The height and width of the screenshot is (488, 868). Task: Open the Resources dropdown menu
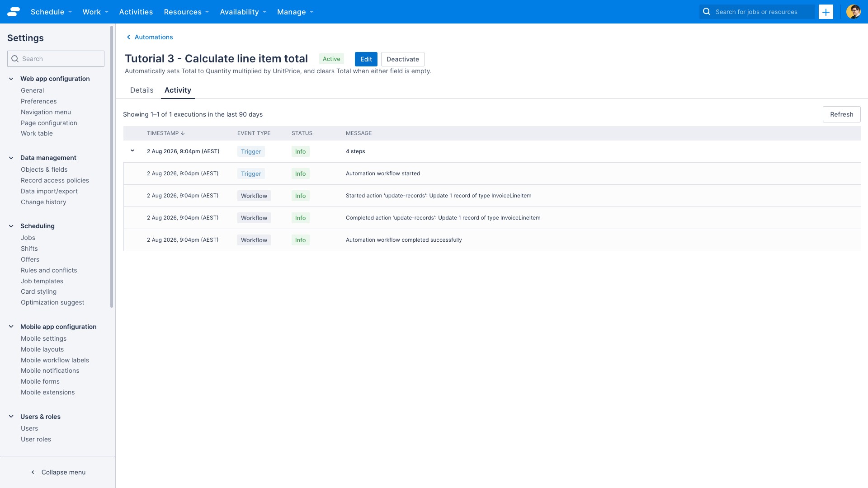tap(186, 12)
